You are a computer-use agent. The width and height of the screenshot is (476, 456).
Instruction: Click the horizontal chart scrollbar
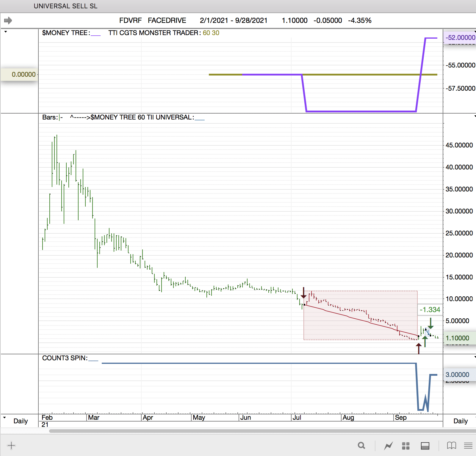[x=262, y=431]
